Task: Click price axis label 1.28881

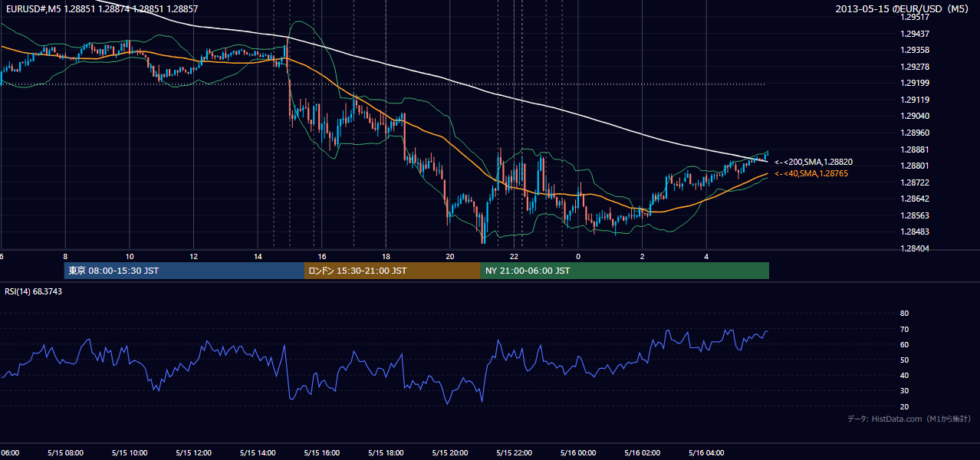Action: tap(915, 149)
